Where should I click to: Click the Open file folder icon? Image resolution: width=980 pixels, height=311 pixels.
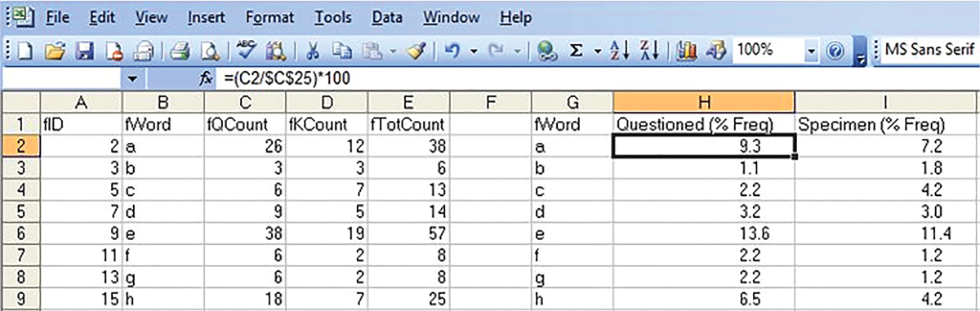[55, 51]
